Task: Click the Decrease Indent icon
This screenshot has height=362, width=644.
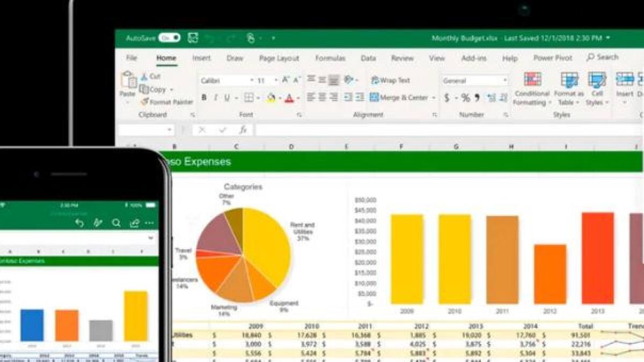Action: point(348,97)
